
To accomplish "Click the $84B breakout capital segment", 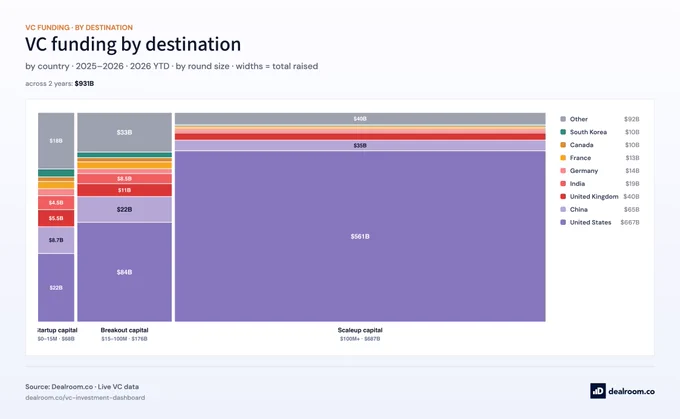I will (x=124, y=272).
